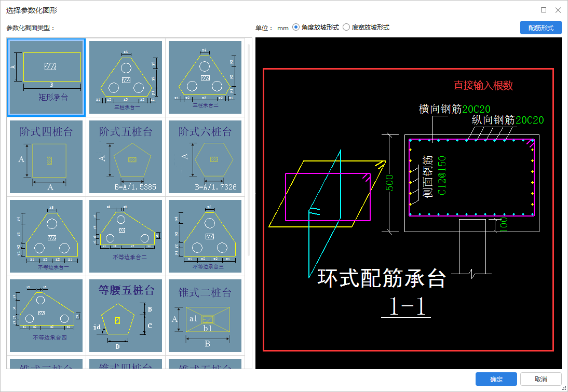Edit the 100 dimension value in diagram
Viewport: 568px width, 392px height.
(x=504, y=225)
